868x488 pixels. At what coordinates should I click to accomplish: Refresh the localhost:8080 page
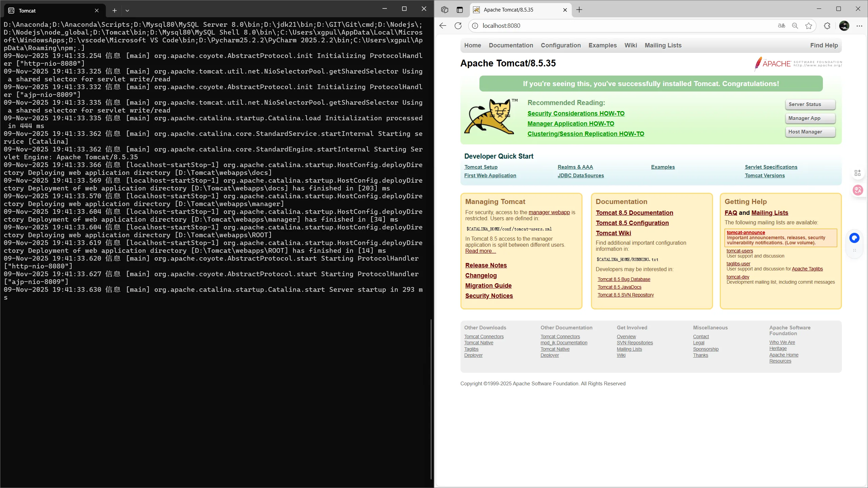click(x=458, y=26)
